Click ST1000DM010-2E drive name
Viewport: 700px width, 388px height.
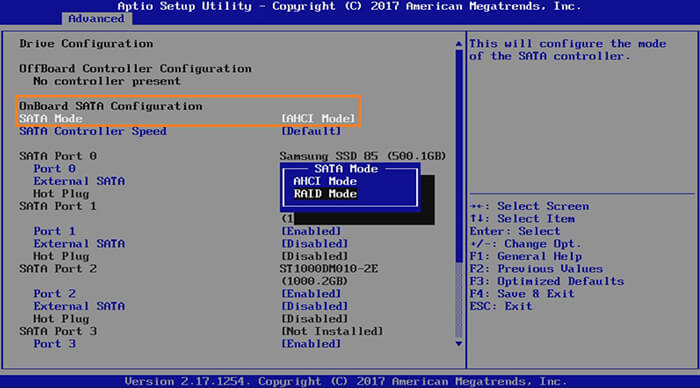329,269
